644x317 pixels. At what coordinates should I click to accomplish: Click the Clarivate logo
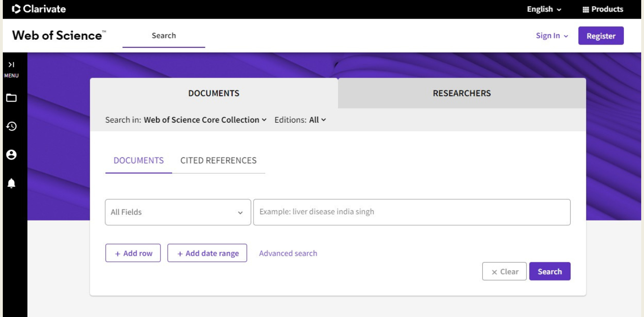click(39, 9)
